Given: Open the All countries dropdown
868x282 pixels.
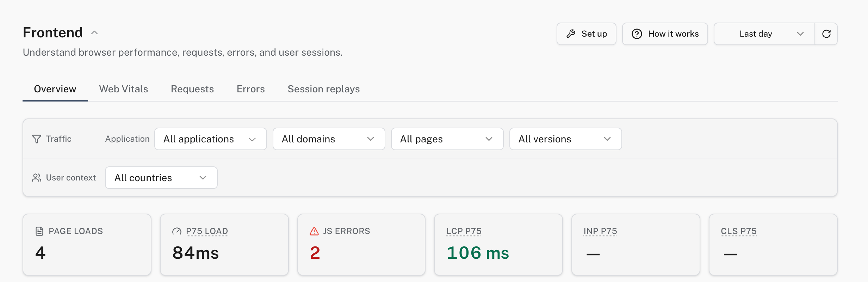Looking at the screenshot, I should pyautogui.click(x=161, y=178).
